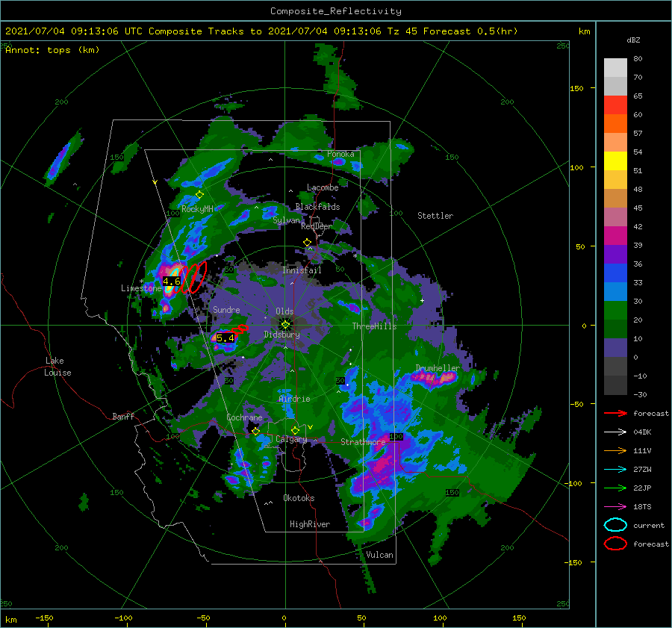This screenshot has width=672, height=628.
Task: Pick the magenta 42-39 dBZ color swatch
Action: [x=615, y=236]
